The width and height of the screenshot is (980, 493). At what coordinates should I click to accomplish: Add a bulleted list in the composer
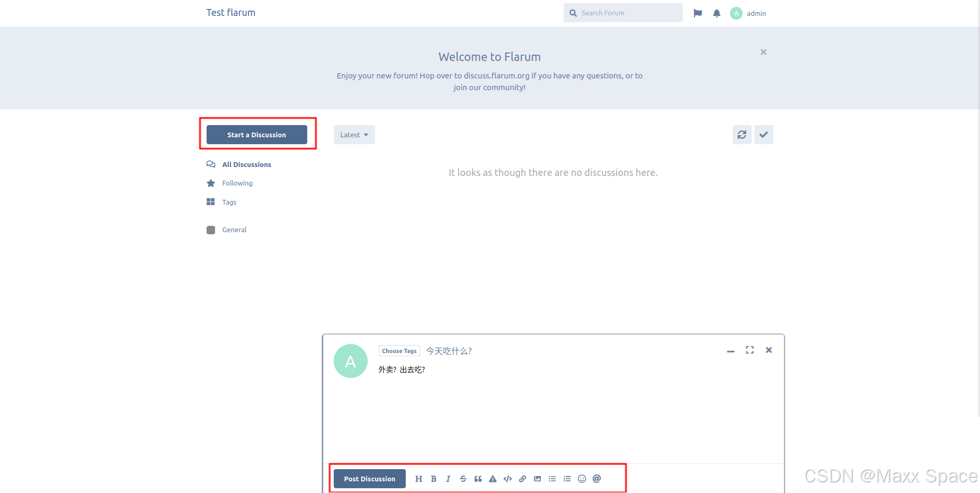point(552,479)
